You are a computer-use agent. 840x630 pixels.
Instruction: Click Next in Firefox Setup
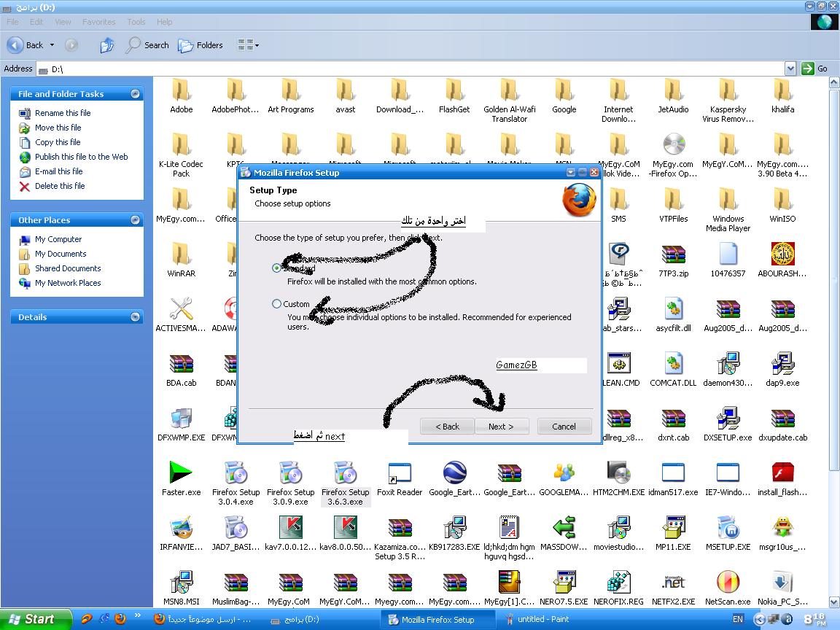(x=502, y=427)
